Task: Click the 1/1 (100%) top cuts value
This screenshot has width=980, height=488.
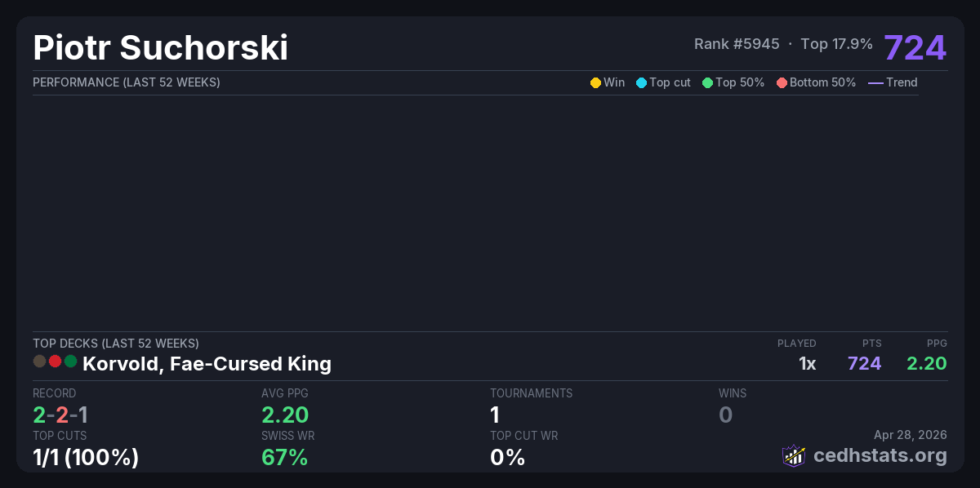Action: pos(86,458)
